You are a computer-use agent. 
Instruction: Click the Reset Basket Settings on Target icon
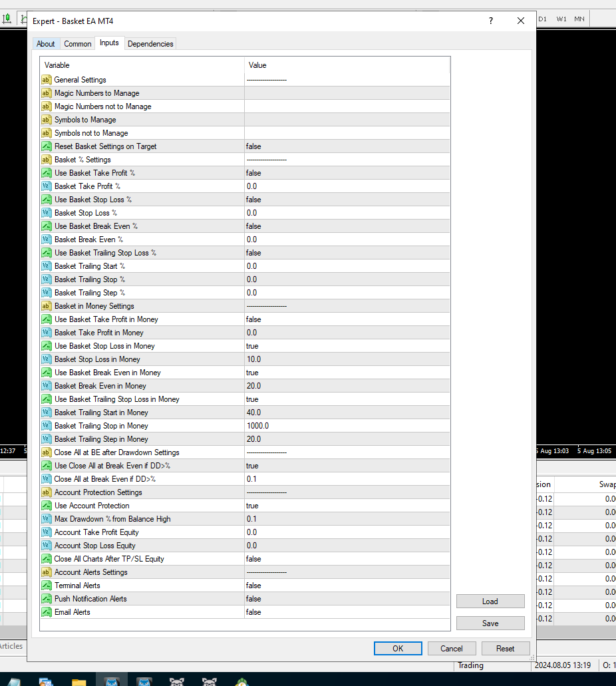click(x=47, y=146)
